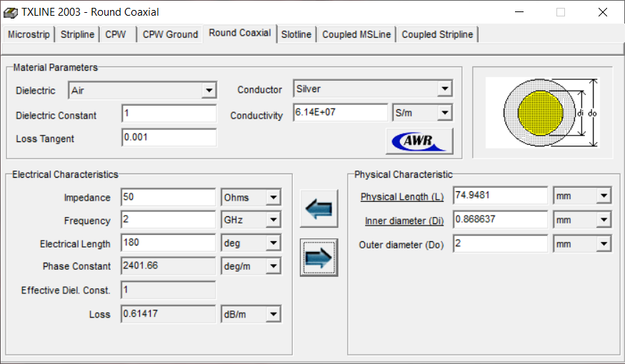Click the Electrical Length field showing 180
625x364 pixels.
(x=168, y=243)
